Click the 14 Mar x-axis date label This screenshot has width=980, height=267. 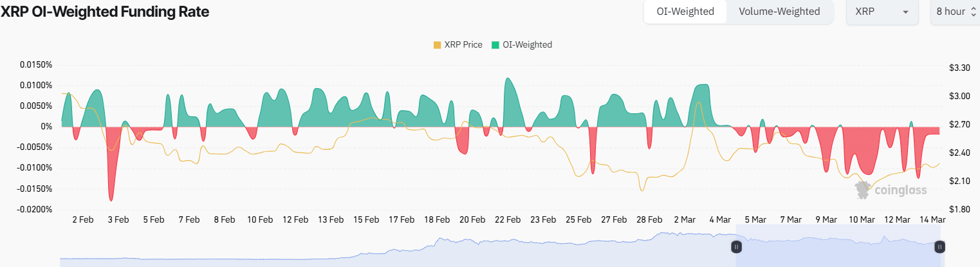(x=932, y=219)
